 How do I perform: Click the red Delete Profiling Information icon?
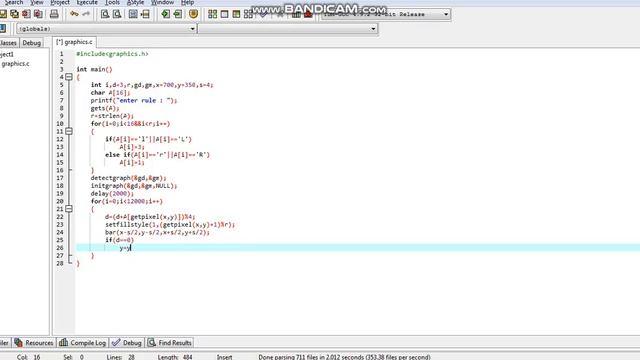click(308, 14)
